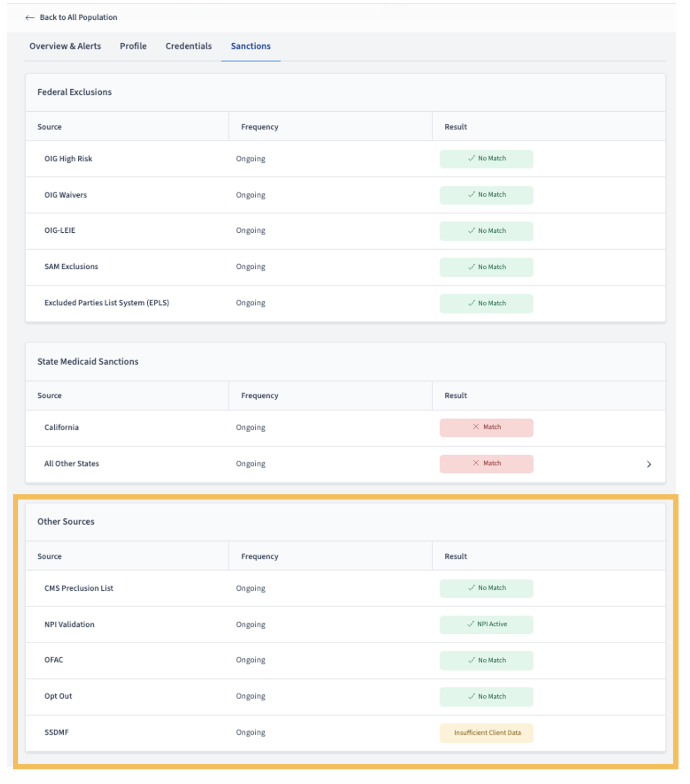Click Frequency header in Federal Exclusions table

[260, 127]
